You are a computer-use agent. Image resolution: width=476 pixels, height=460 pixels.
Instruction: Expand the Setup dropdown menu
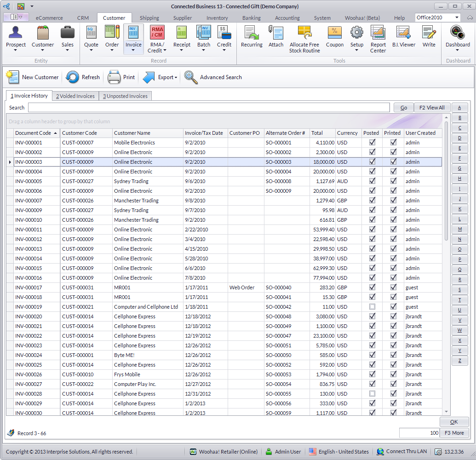click(357, 50)
